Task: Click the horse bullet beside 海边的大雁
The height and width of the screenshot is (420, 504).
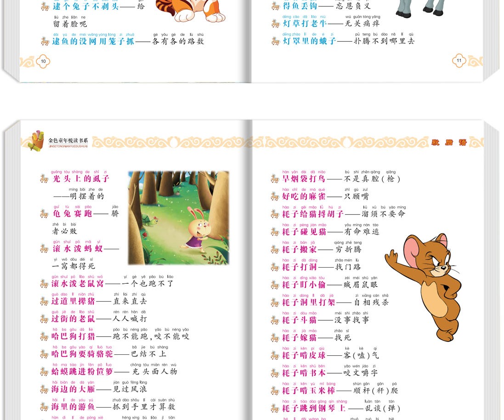Action: tap(45, 389)
